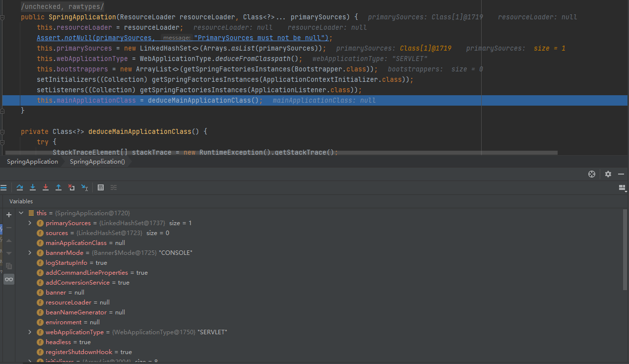Expand the webApplicationType variable node

tap(30, 332)
